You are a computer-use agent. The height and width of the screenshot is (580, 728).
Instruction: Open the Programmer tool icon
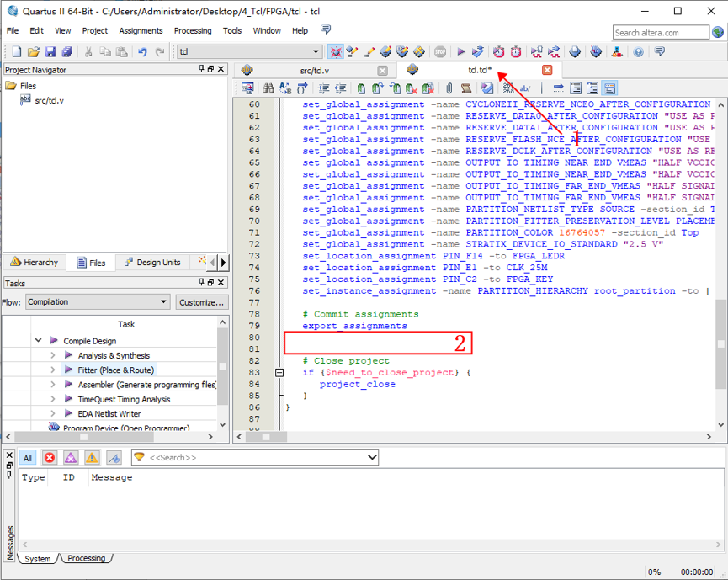pos(576,52)
